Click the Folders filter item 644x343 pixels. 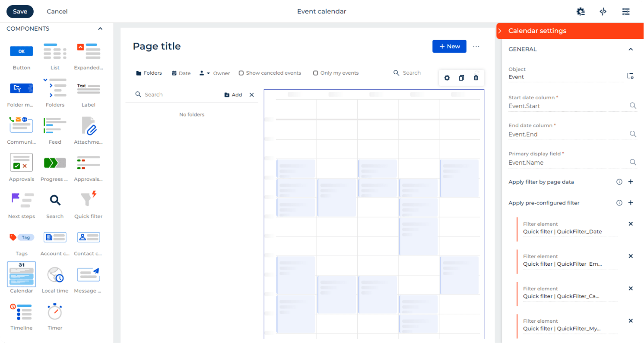point(149,73)
